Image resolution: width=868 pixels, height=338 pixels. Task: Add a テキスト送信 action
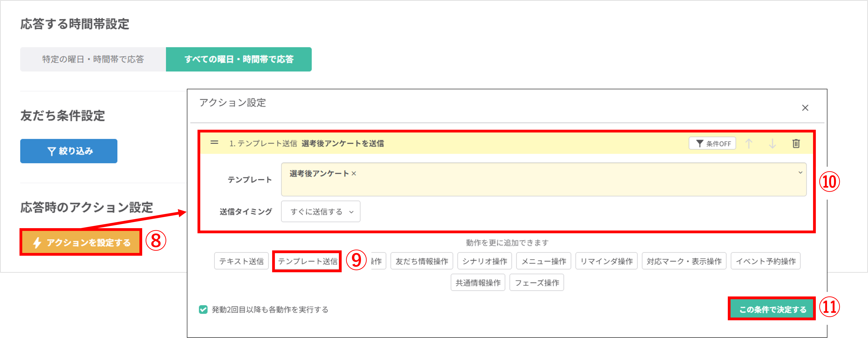point(241,261)
